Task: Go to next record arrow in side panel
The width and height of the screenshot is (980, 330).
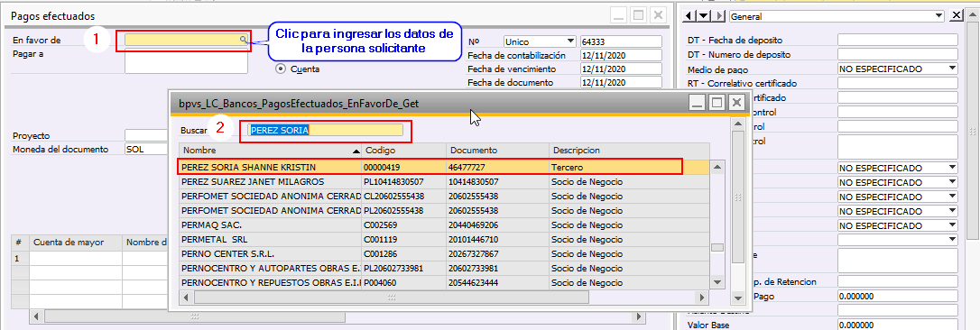Action: point(719,16)
